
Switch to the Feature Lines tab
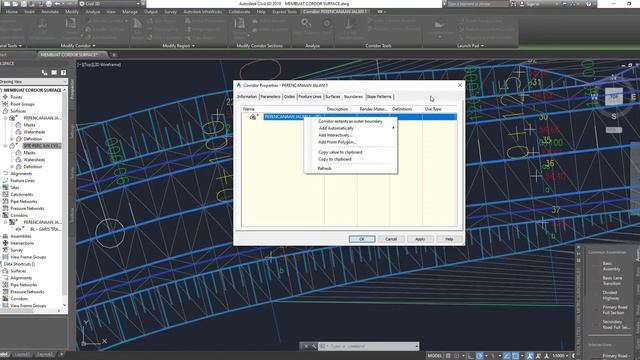click(x=310, y=97)
